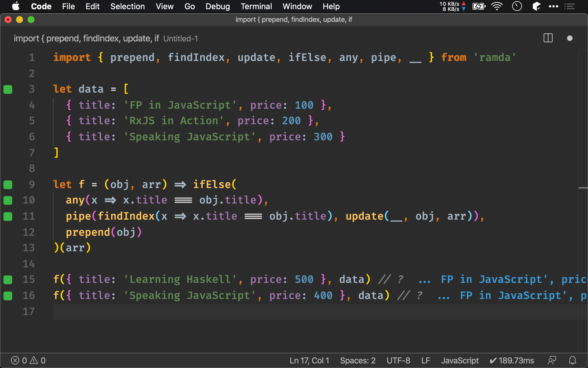Click the 'any' function on line 10
This screenshot has width=588, height=368.
coord(75,200)
